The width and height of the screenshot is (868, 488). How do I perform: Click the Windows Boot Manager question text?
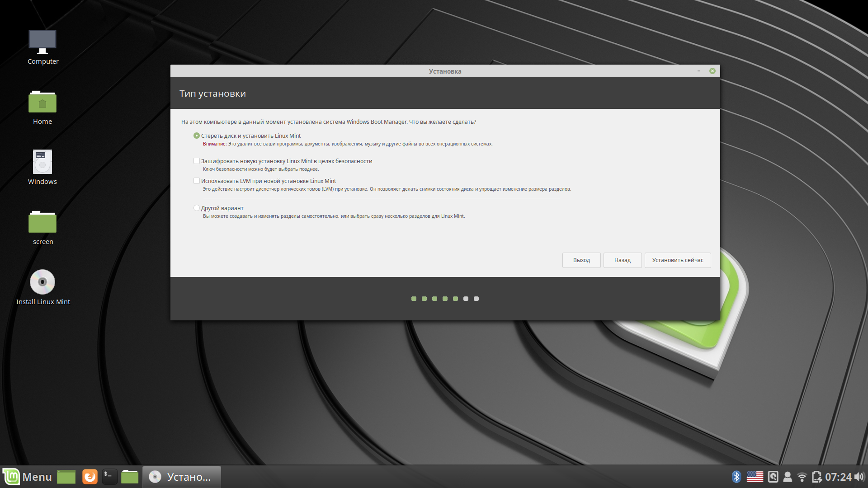point(329,122)
